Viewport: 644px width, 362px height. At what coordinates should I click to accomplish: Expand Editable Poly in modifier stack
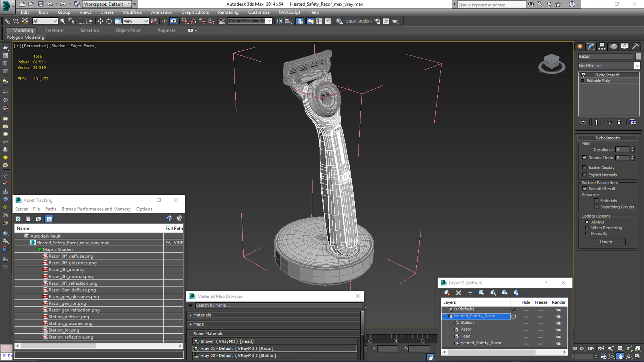[x=583, y=81]
